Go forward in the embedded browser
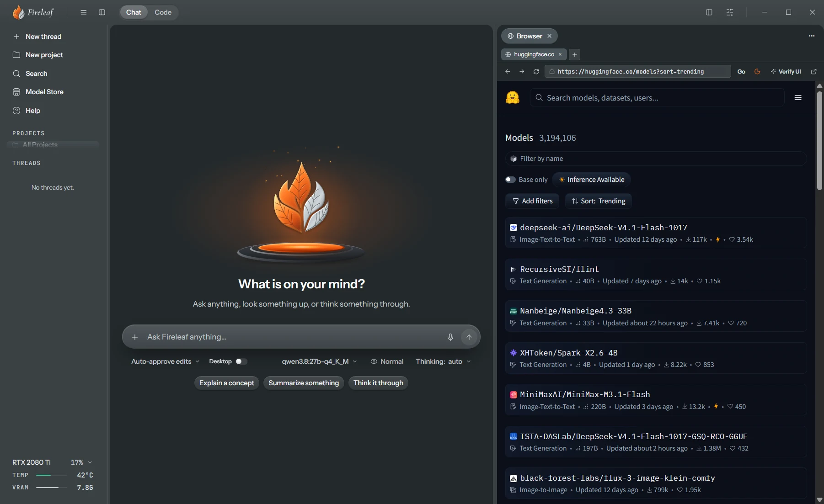 [522, 72]
